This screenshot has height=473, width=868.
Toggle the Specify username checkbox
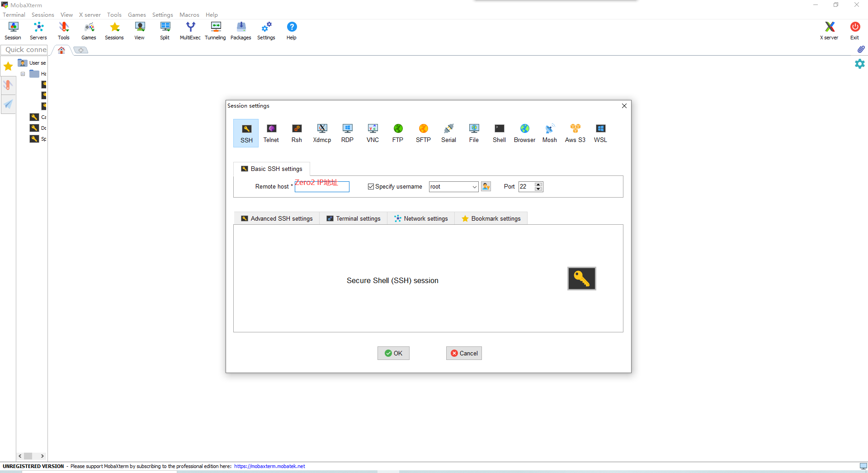(x=371, y=186)
